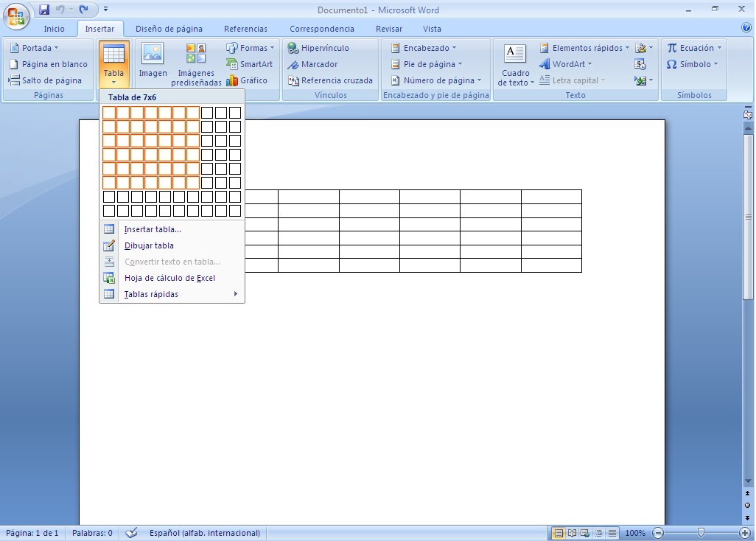Insert a Gráfico chart
Image resolution: width=756 pixels, height=541 pixels.
(x=247, y=80)
